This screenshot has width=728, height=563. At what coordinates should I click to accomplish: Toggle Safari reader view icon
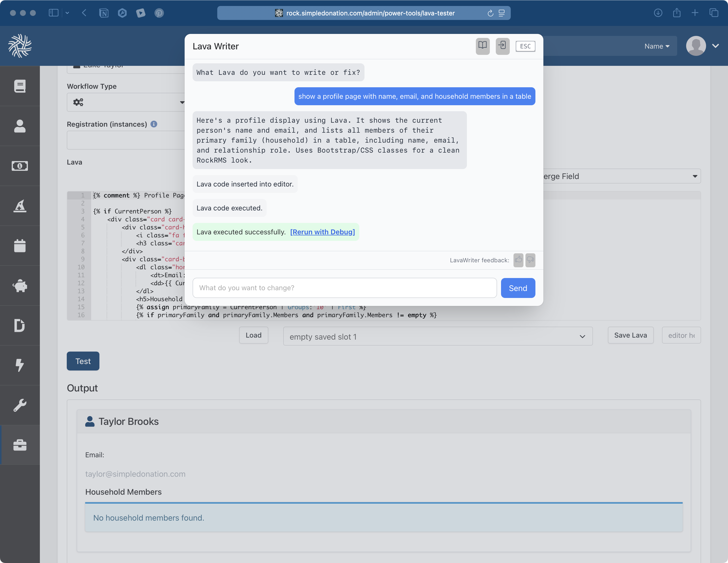click(x=501, y=13)
